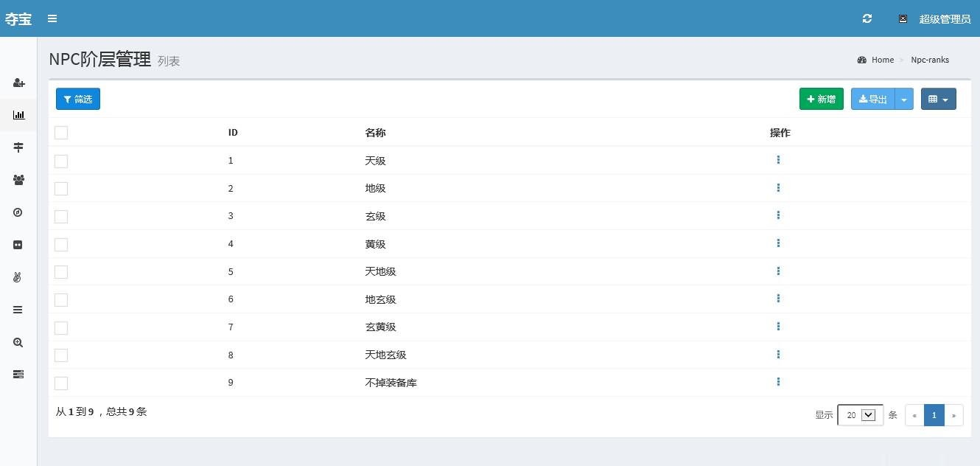Tick the checkbox for row 天地玄级
This screenshot has width=980, height=466.
tap(61, 355)
